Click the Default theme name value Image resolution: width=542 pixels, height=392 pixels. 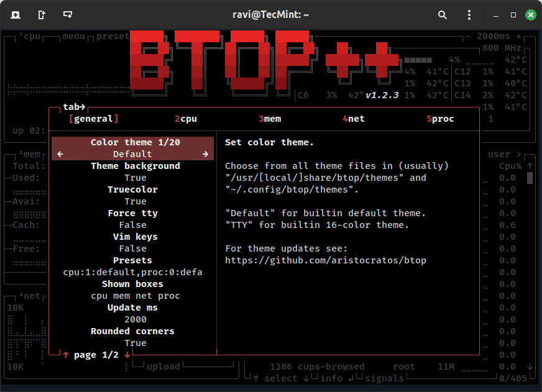click(x=133, y=154)
